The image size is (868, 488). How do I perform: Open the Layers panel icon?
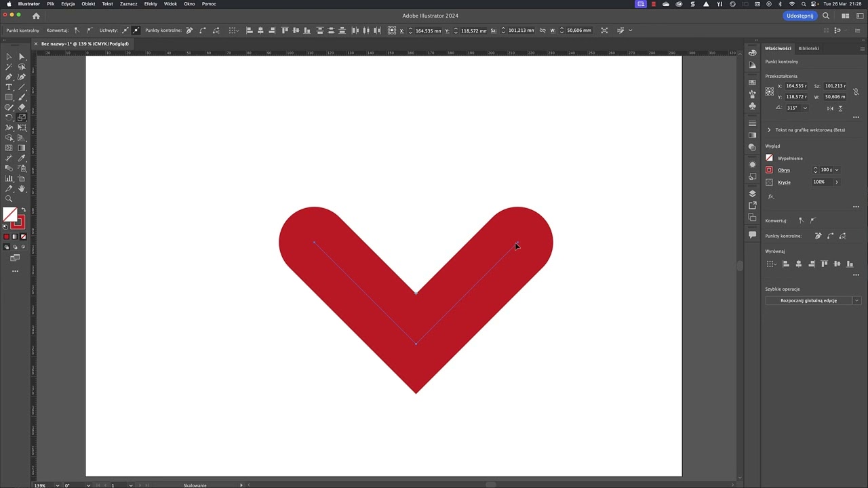coord(752,193)
